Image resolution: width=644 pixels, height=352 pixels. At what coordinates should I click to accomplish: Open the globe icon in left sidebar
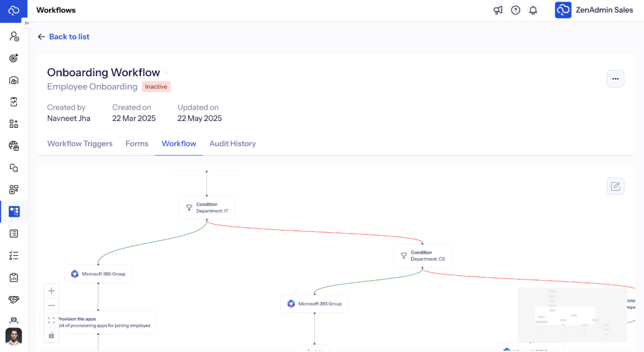[14, 146]
